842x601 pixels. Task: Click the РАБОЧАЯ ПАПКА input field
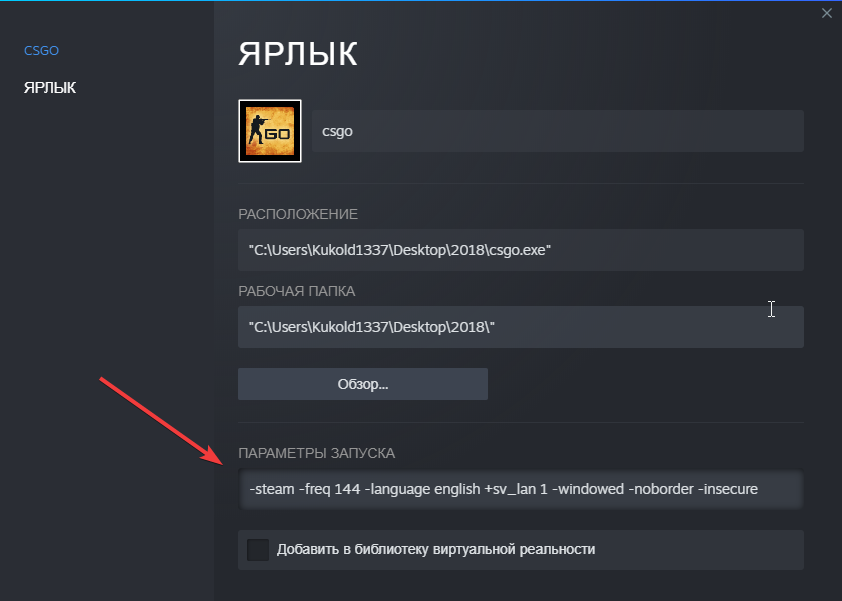click(520, 327)
